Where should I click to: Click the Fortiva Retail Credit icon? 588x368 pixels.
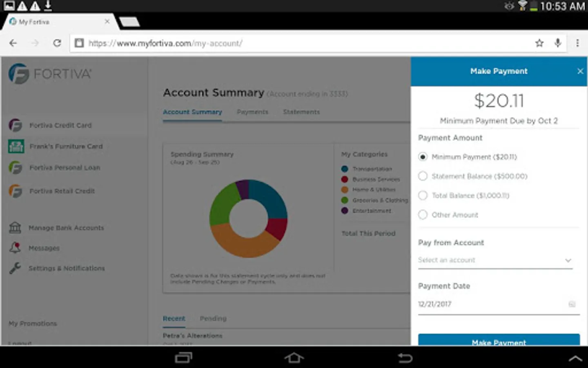click(16, 191)
